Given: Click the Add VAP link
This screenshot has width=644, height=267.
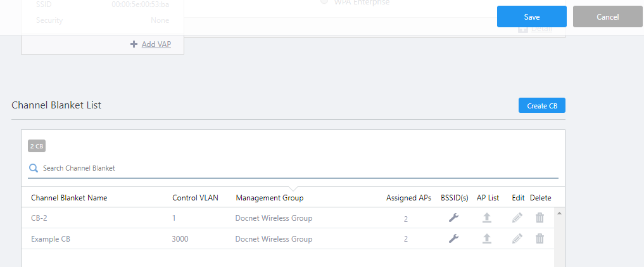Looking at the screenshot, I should pyautogui.click(x=156, y=44).
